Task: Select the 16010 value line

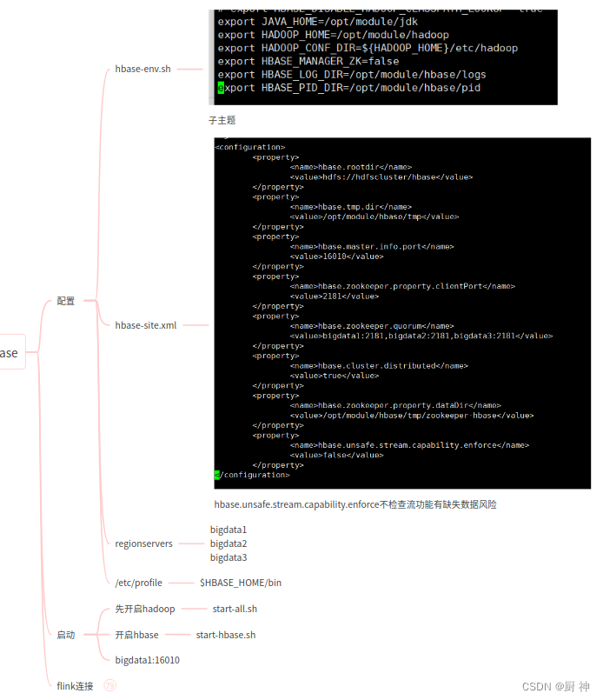Action: coord(337,257)
